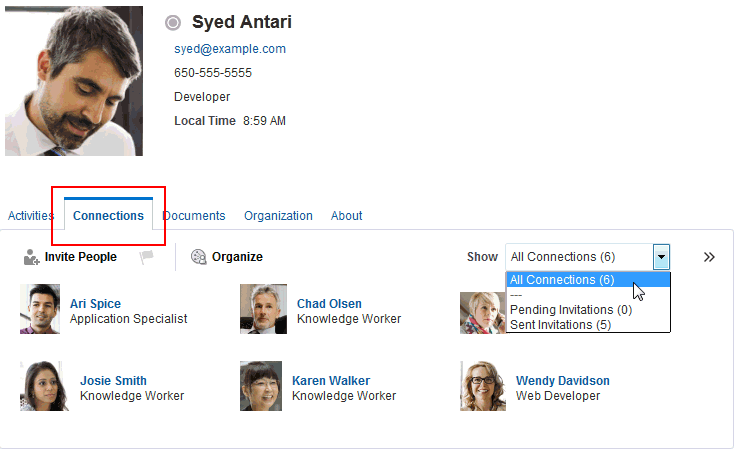The height and width of the screenshot is (457, 738).
Task: Go to the Organization tab
Action: pyautogui.click(x=278, y=216)
